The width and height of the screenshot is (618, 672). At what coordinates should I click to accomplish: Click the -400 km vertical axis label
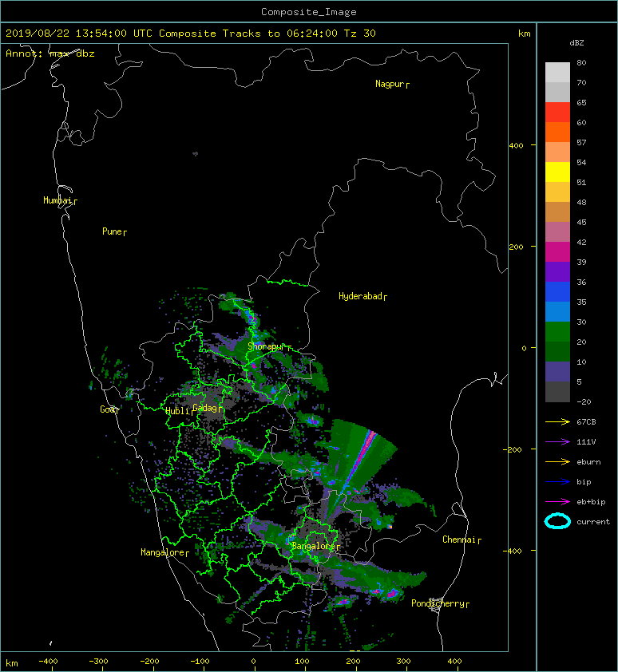[x=513, y=551]
